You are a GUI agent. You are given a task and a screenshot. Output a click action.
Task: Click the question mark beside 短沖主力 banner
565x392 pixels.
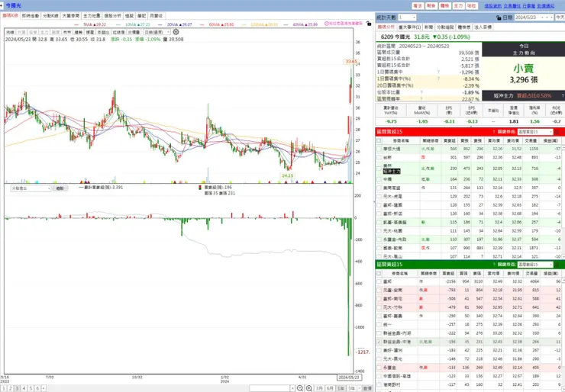point(563,96)
